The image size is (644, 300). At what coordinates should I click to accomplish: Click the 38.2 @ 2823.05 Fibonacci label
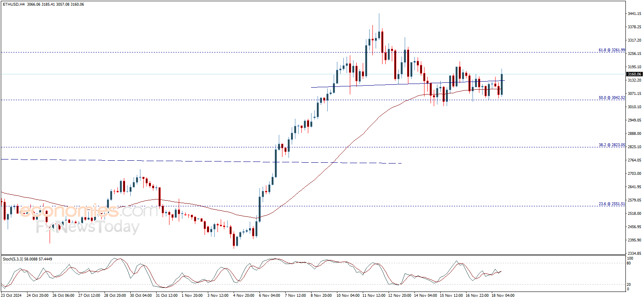(611, 145)
